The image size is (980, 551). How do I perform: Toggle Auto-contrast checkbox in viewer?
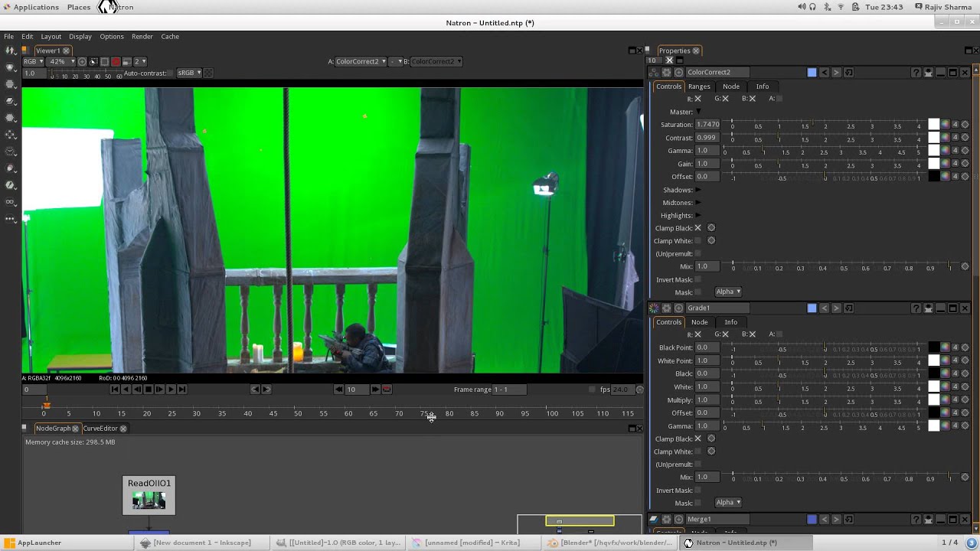[171, 73]
